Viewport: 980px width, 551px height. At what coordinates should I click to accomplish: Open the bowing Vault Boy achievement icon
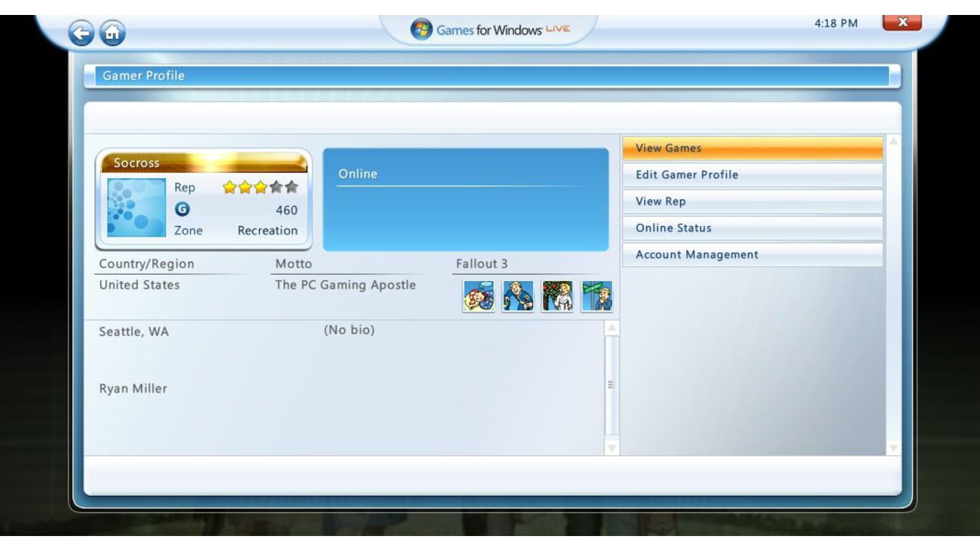point(518,296)
